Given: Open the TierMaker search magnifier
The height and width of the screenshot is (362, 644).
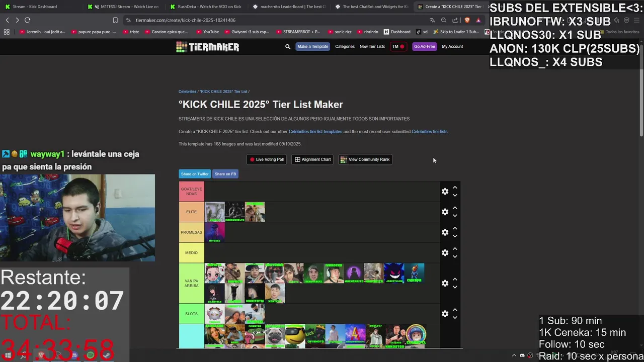Looking at the screenshot, I should 288,47.
